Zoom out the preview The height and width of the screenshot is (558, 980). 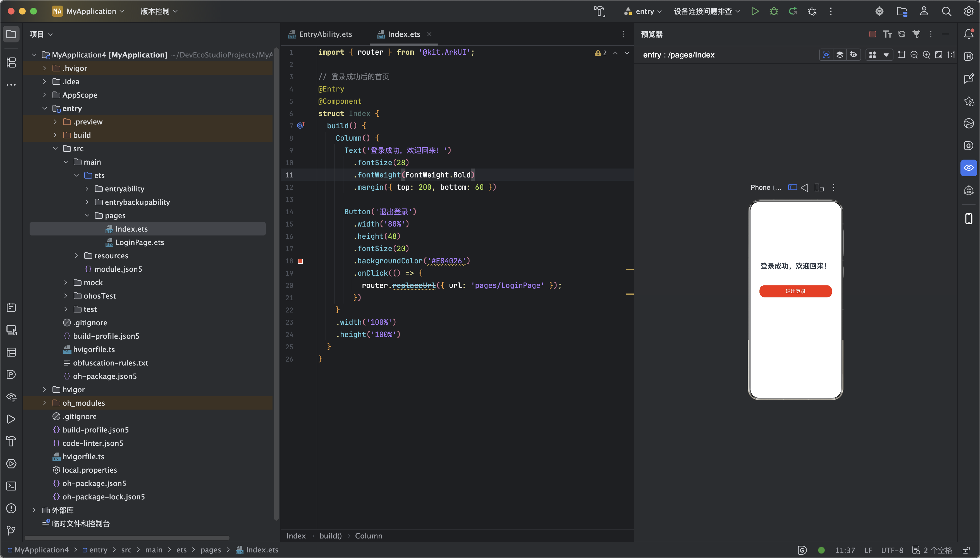coord(914,55)
